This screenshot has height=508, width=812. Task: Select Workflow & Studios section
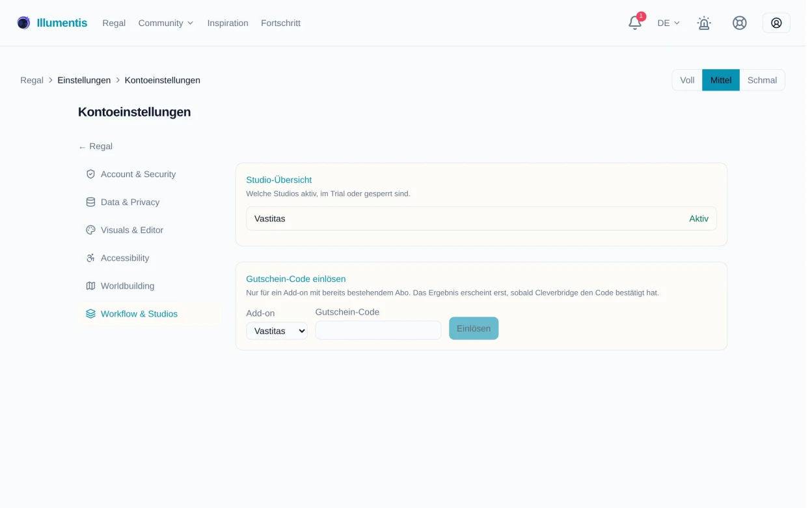pos(150,315)
